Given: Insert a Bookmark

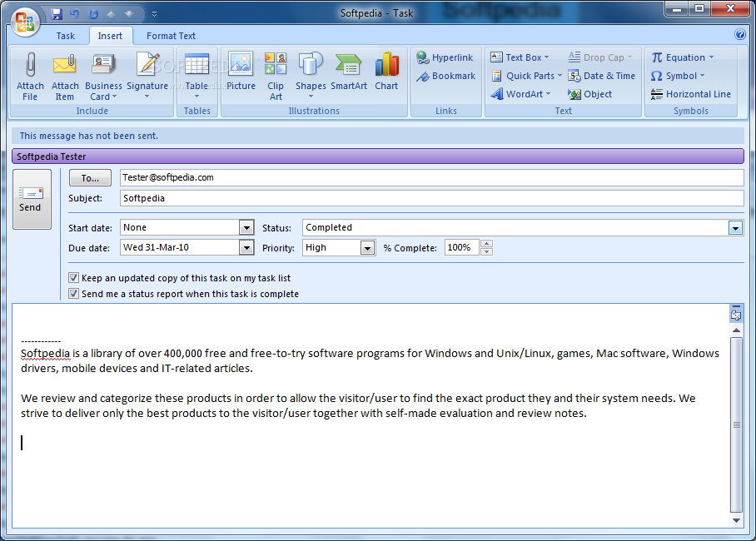Looking at the screenshot, I should pyautogui.click(x=446, y=77).
